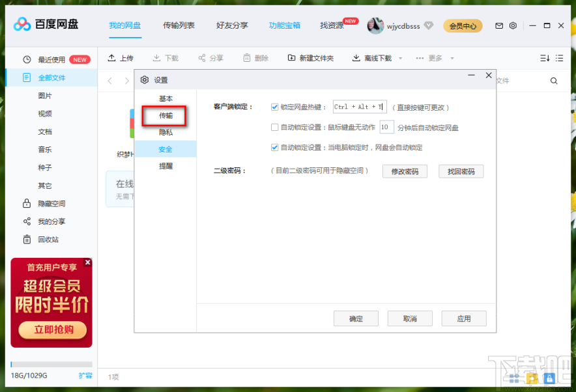
Task: Switch to Transfer list (传输列表) tab
Action: coord(179,25)
